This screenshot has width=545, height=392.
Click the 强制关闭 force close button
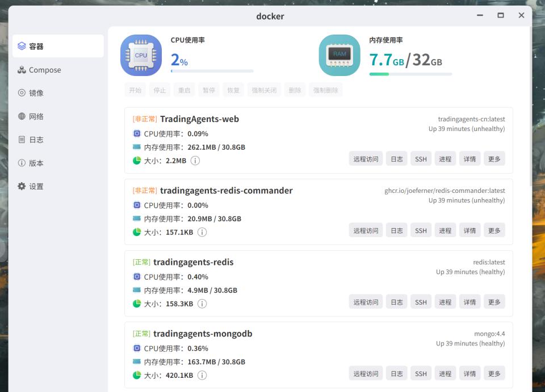(x=264, y=90)
